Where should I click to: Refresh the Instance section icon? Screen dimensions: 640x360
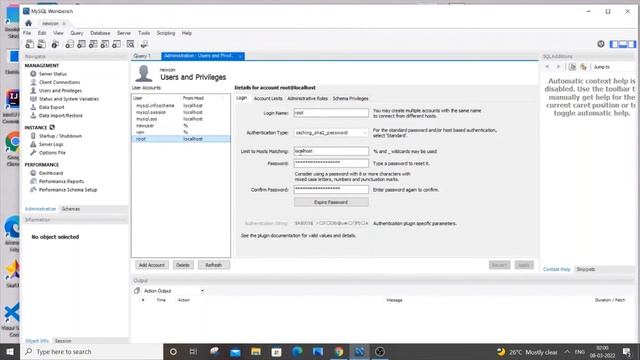tap(52, 127)
